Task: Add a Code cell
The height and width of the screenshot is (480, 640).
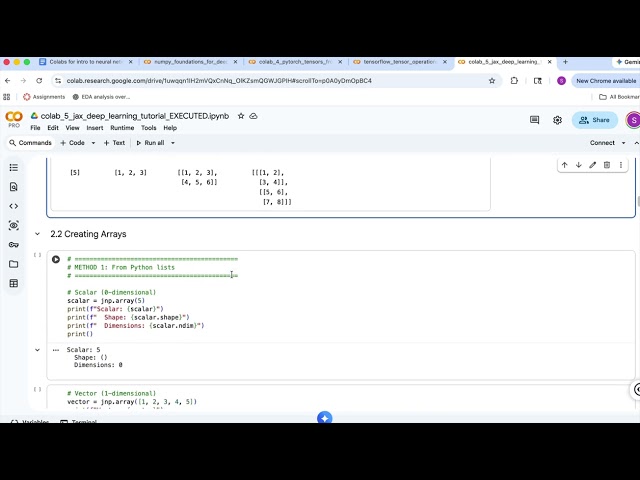Action: 73,143
